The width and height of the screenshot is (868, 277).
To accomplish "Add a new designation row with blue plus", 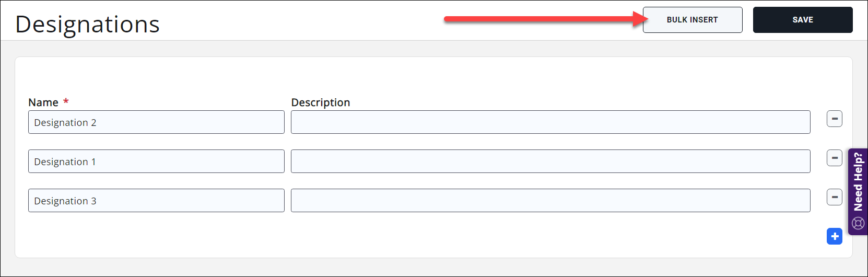I will 834,236.
